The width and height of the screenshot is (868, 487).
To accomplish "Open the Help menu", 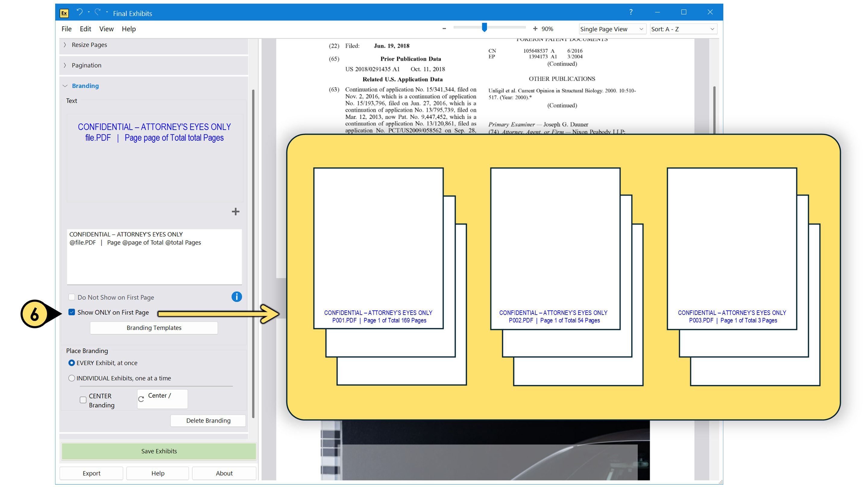I will click(129, 29).
